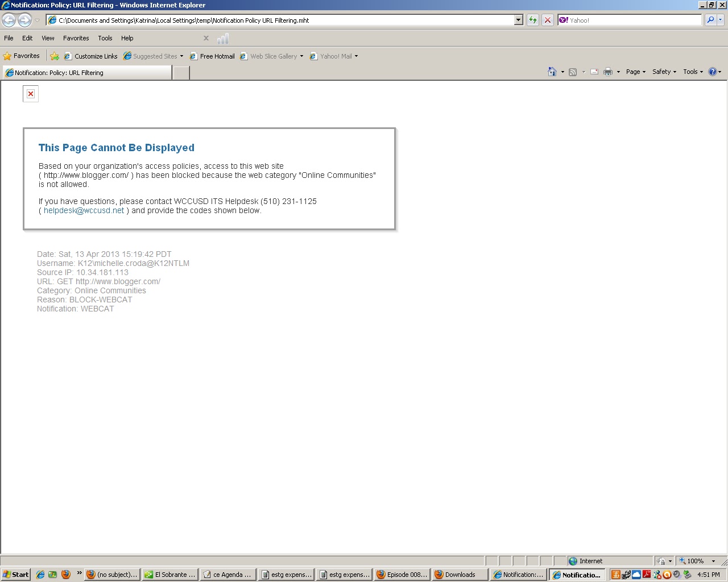Open a new blank tab

pyautogui.click(x=181, y=73)
